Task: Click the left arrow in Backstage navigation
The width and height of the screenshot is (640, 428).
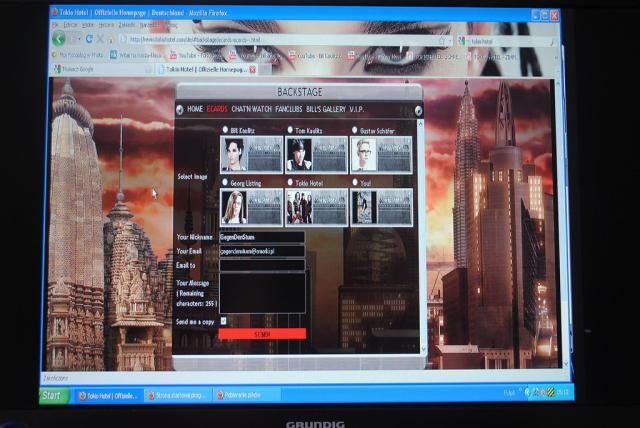Action: [x=180, y=109]
